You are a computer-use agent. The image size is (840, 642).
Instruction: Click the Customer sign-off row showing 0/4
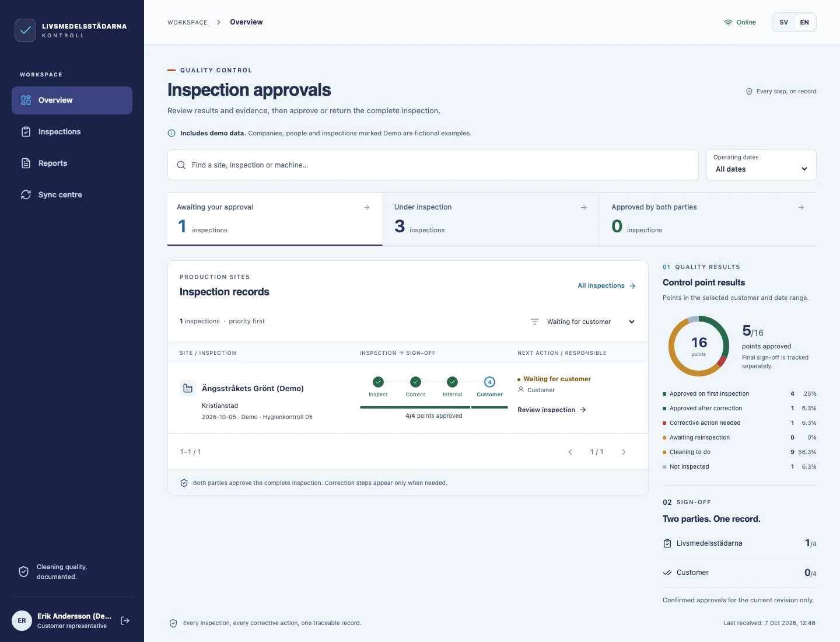point(740,573)
